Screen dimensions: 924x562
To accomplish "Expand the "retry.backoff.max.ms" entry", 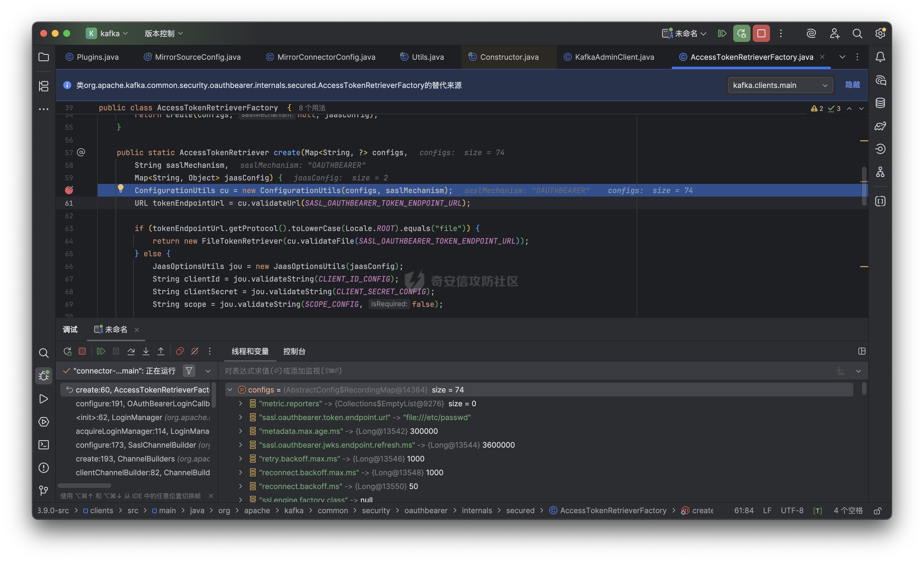I will tap(241, 459).
